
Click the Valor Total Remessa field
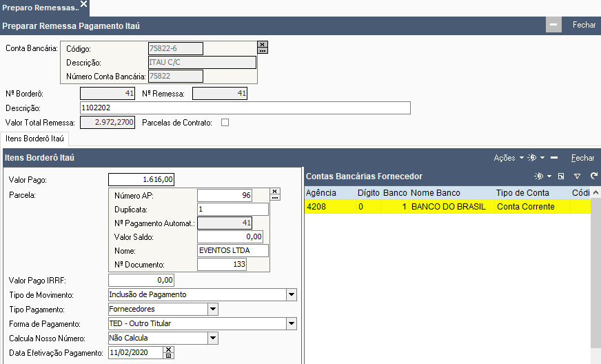click(108, 122)
